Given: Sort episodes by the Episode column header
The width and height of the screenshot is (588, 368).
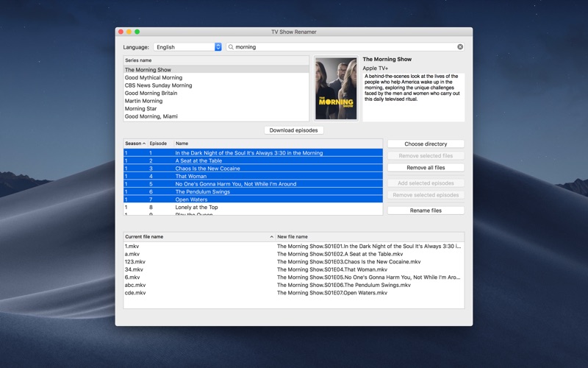Looking at the screenshot, I should click(160, 144).
